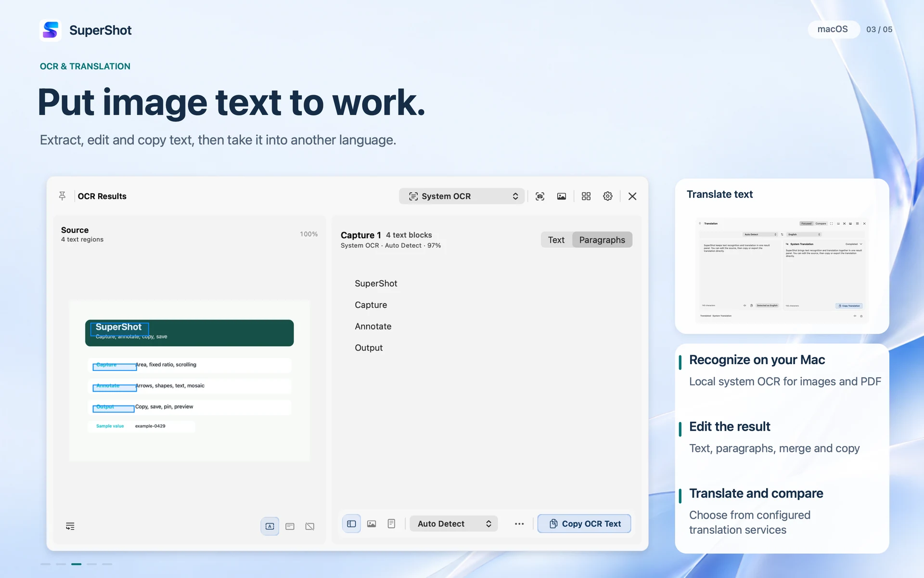Image resolution: width=924 pixels, height=578 pixels.
Task: Select the Annotate line in OCR results
Action: (x=373, y=327)
